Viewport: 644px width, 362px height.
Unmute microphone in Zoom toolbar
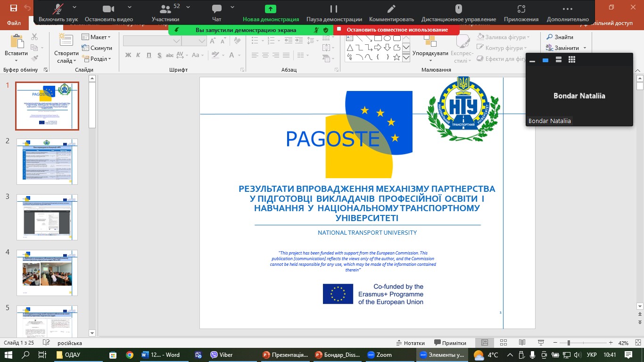coord(59,12)
